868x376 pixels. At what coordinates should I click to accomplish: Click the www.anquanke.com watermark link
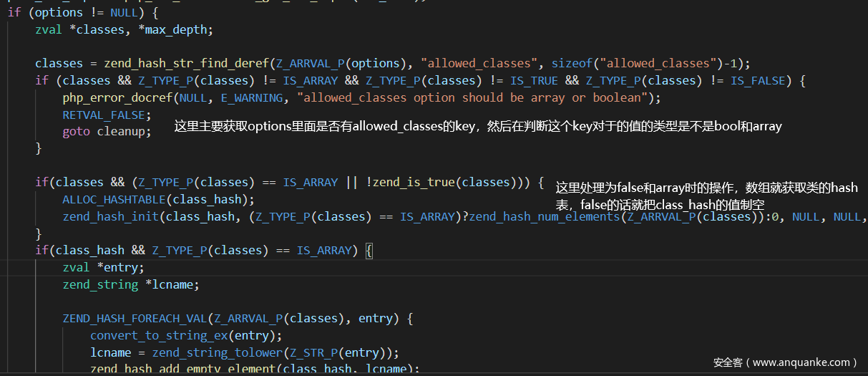click(x=784, y=362)
